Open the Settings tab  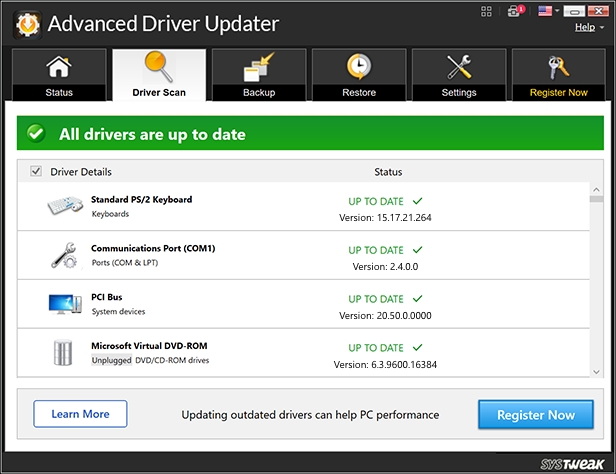coord(459,75)
